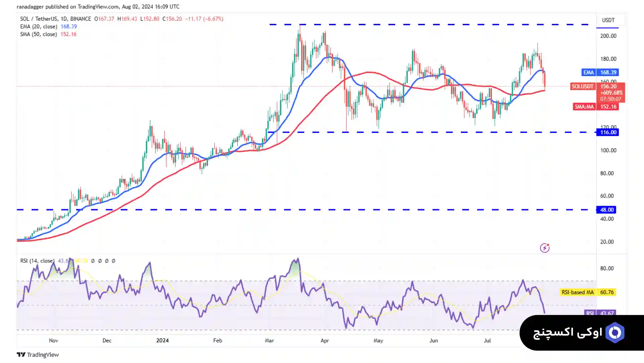The height and width of the screenshot is (363, 644).
Task: Click the high price H169.43 value
Action: point(127,19)
